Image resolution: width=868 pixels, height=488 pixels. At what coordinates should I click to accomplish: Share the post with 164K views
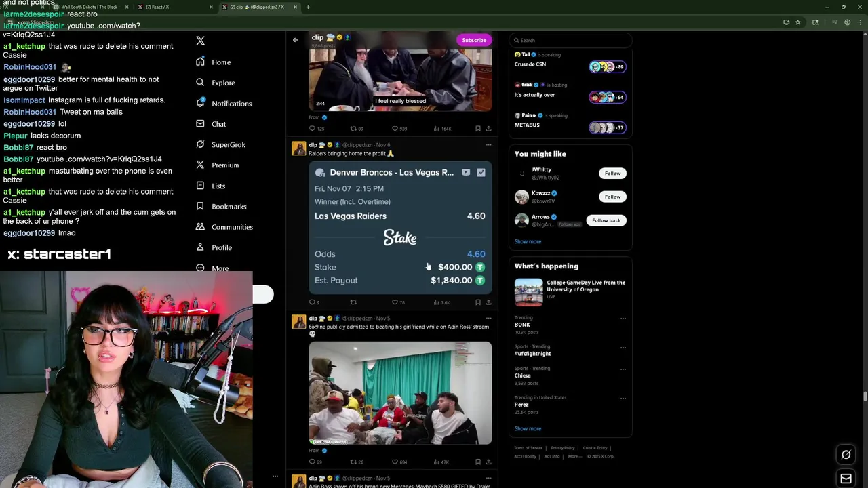[x=488, y=129]
